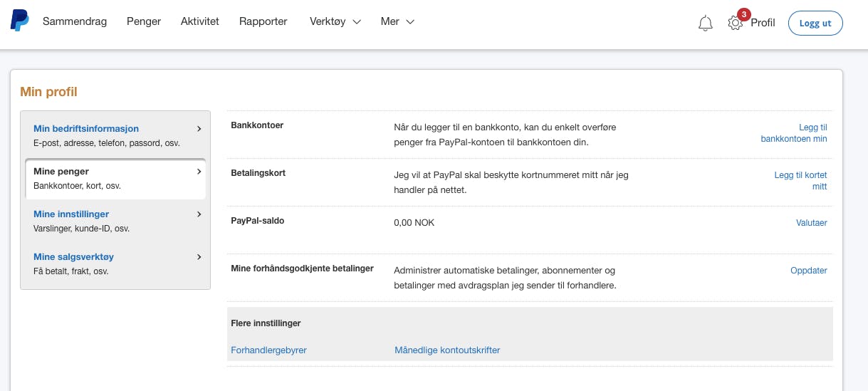Open the notifications bell icon

(x=706, y=23)
